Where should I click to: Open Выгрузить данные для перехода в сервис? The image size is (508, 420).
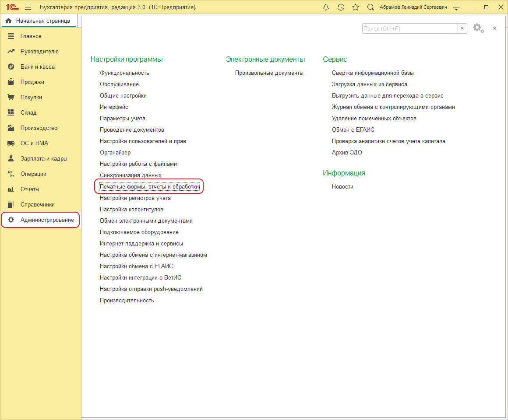[388, 95]
